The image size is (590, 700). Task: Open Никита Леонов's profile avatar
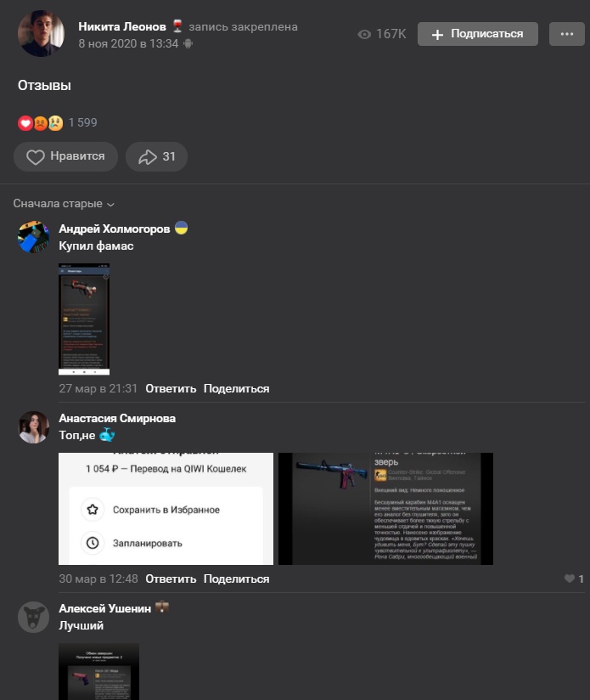click(x=41, y=33)
